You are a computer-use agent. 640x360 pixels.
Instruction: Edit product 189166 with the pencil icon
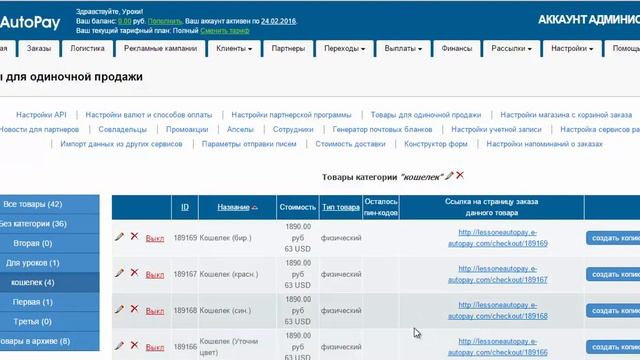pyautogui.click(x=119, y=346)
